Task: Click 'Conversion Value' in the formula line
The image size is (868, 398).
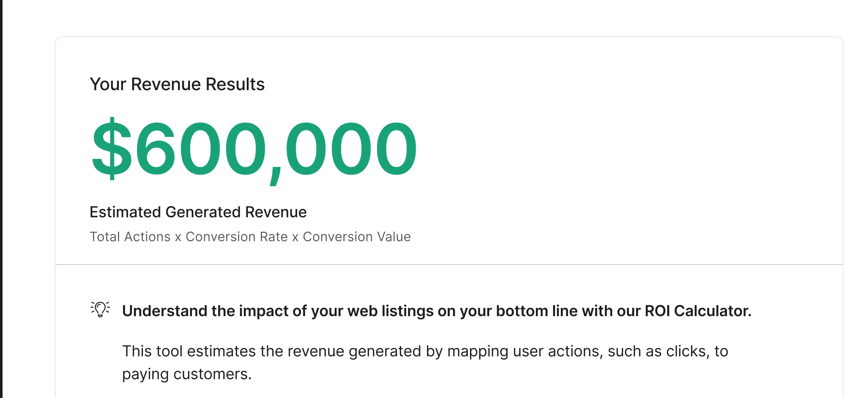Action: [357, 237]
